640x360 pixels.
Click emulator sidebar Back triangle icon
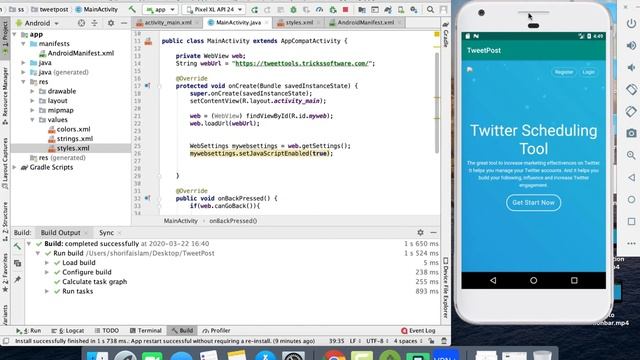(x=631, y=178)
